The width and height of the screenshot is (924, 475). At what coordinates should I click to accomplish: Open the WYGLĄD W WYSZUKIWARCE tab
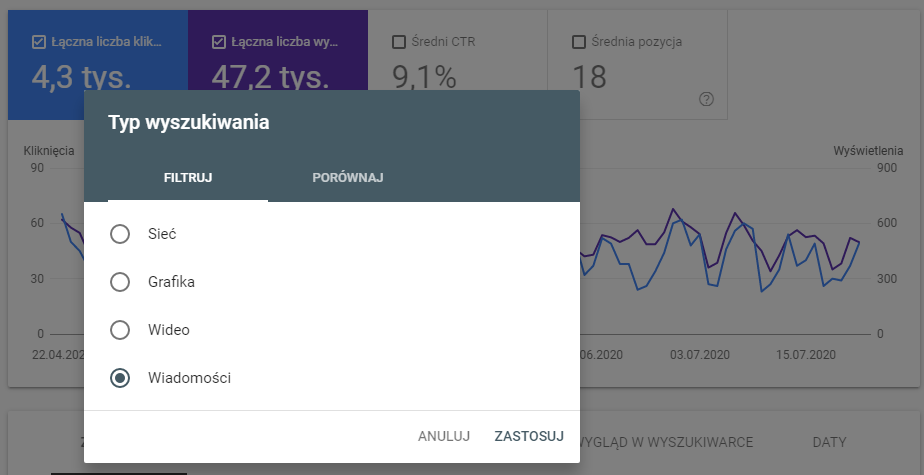pyautogui.click(x=666, y=442)
